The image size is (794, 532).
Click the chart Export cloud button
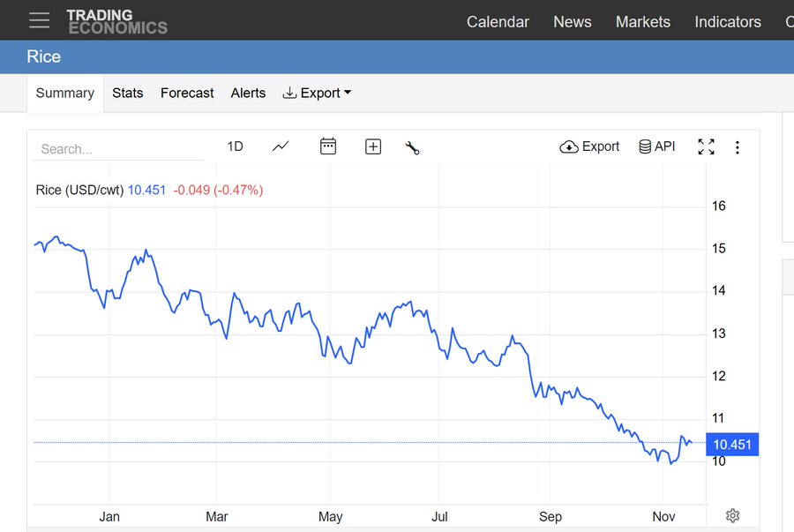(589, 146)
